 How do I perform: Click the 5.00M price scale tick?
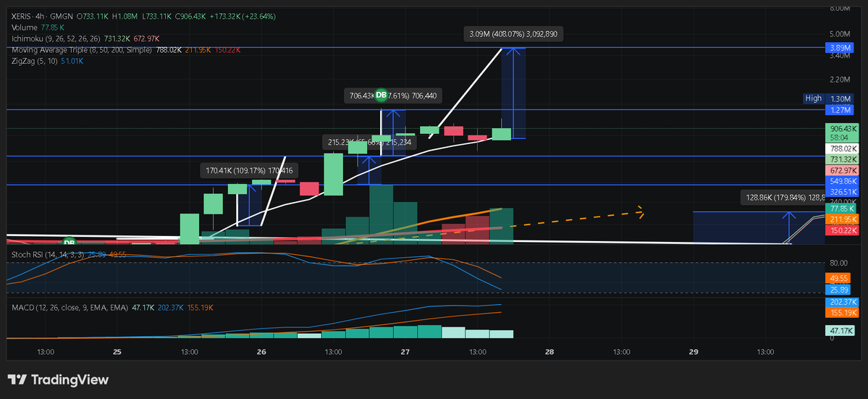point(839,34)
